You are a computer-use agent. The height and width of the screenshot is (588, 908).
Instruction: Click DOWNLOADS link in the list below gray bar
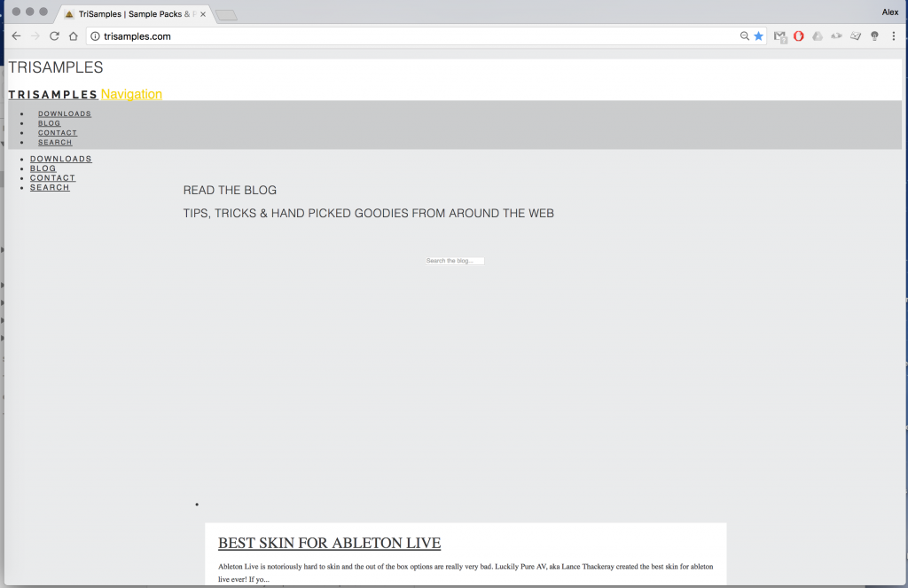[61, 159]
